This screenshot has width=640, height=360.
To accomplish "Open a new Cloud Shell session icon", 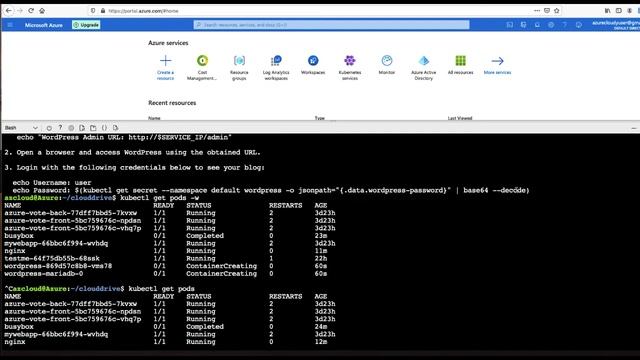I will (x=93, y=128).
